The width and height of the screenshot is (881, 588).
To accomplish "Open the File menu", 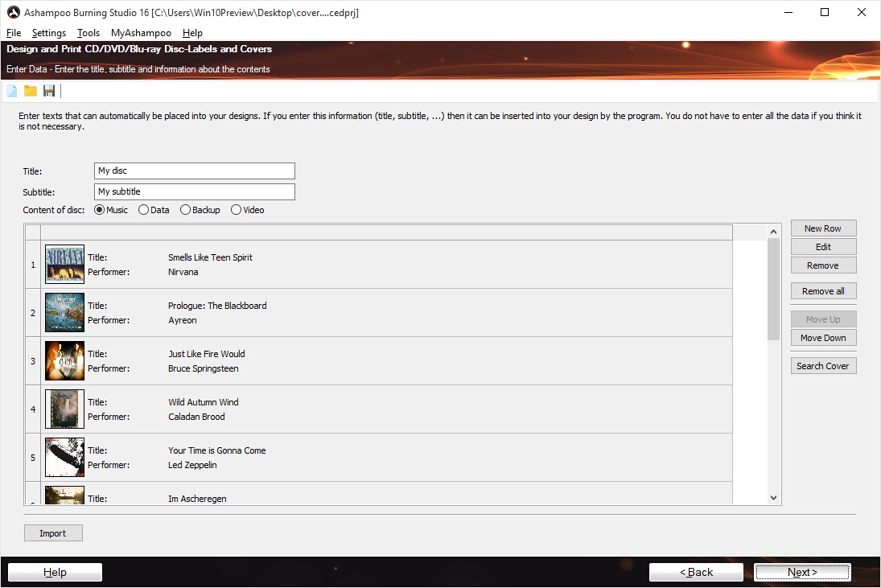I will click(x=14, y=33).
